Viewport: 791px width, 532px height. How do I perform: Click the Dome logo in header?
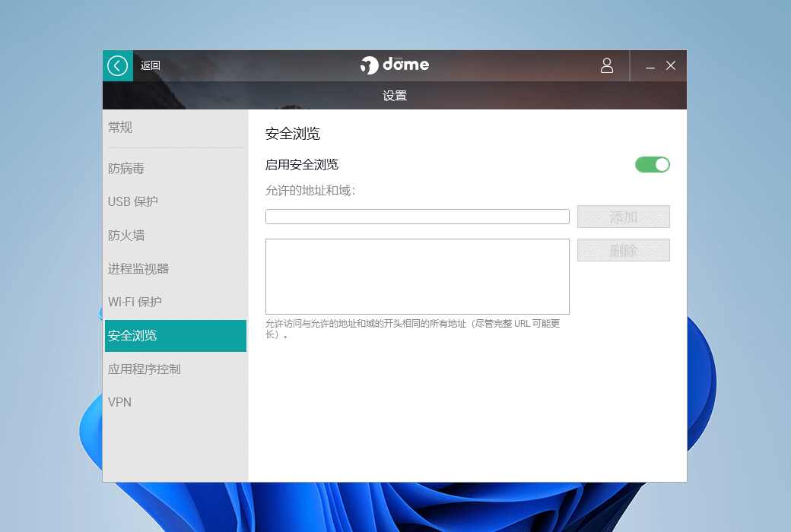[x=395, y=65]
